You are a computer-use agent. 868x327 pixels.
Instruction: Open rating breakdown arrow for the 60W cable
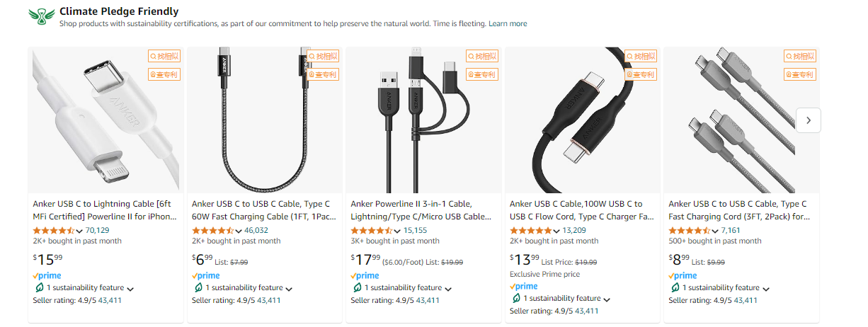tap(237, 231)
